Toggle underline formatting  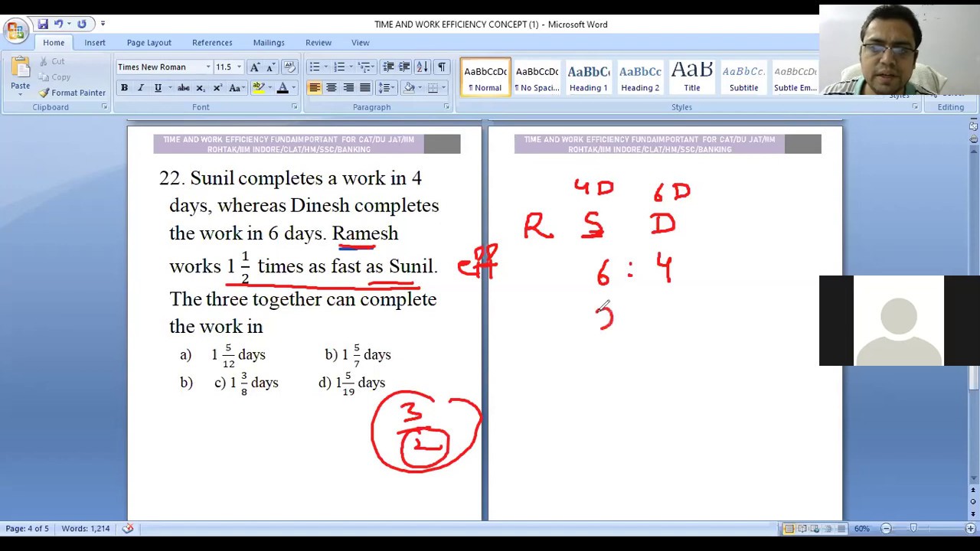[158, 88]
